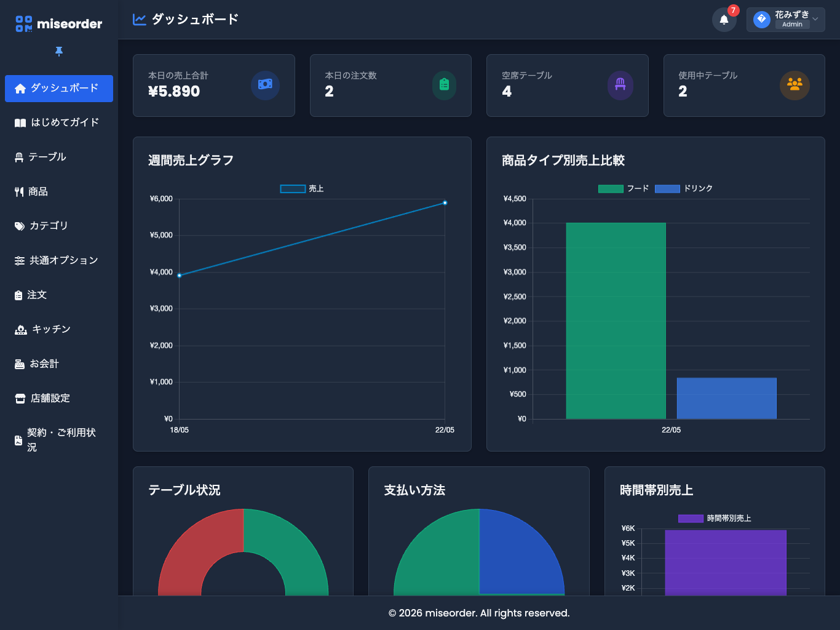Image resolution: width=840 pixels, height=630 pixels.
Task: Click the blue ドリンク bar in the chart
Action: [727, 398]
